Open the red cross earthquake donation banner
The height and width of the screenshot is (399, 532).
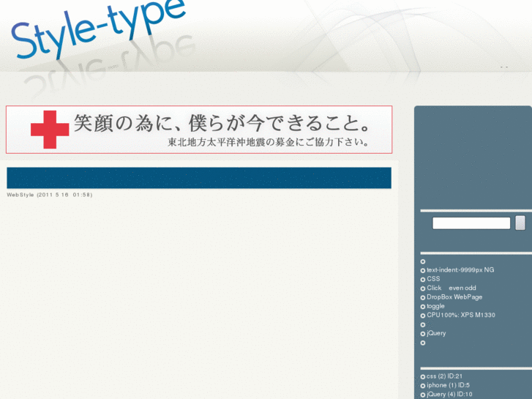tap(199, 130)
